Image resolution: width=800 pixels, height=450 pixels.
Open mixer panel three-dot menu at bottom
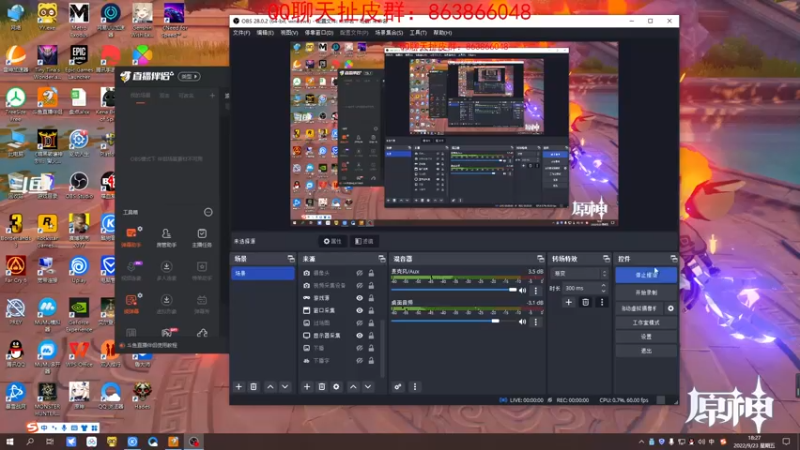click(415, 387)
